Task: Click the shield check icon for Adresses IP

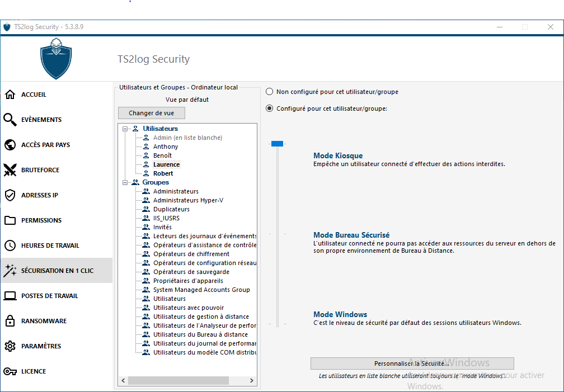Action: click(x=10, y=195)
